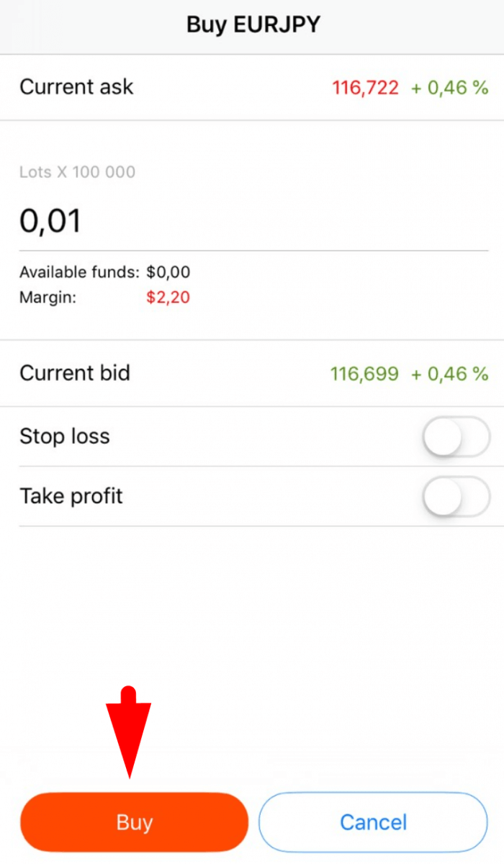This screenshot has width=504, height=864.
Task: Click the Lots X 100 000 caption
Action: [x=77, y=172]
